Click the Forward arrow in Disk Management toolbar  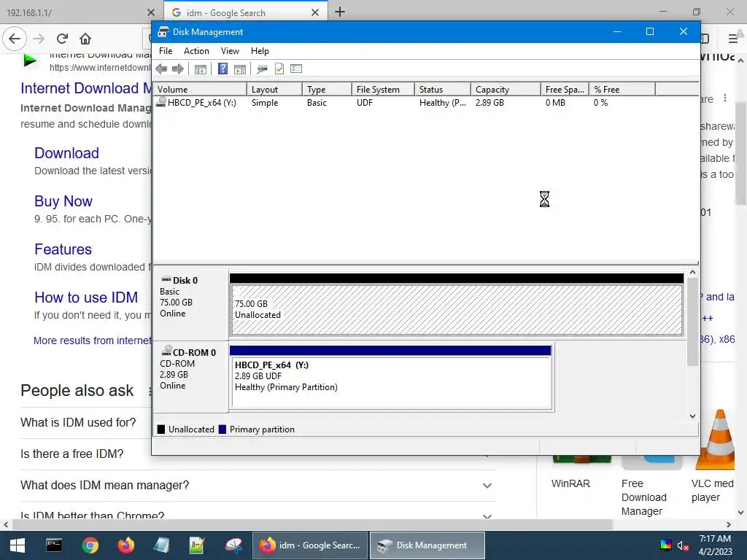[178, 69]
